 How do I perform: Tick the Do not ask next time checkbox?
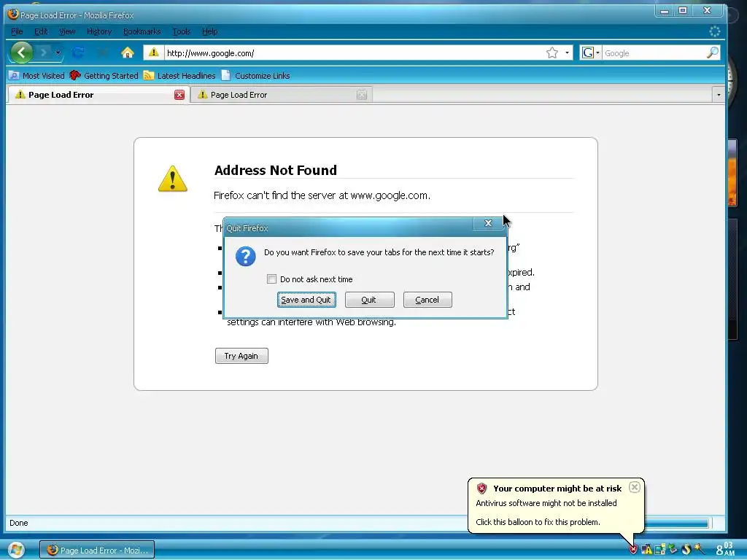[x=271, y=279]
